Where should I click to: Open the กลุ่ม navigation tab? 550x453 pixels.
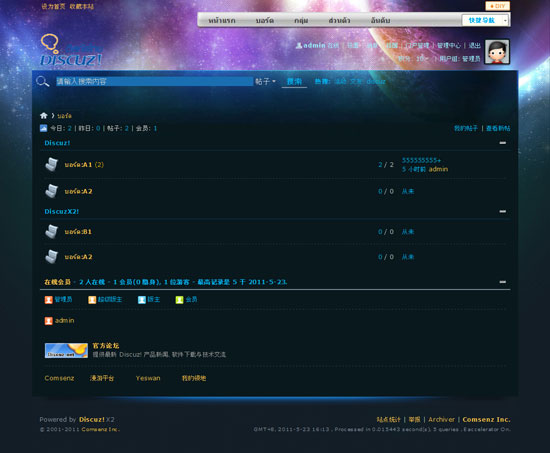[301, 20]
